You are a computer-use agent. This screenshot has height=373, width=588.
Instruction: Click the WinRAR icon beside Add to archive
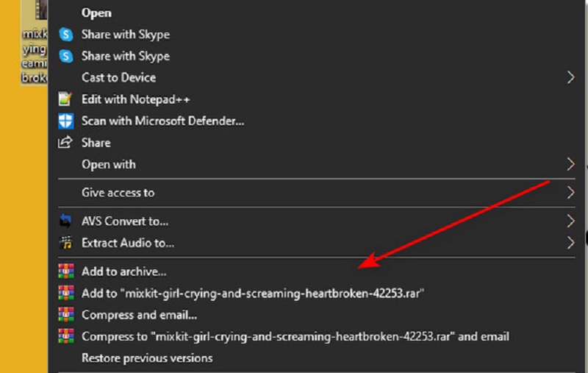66,271
